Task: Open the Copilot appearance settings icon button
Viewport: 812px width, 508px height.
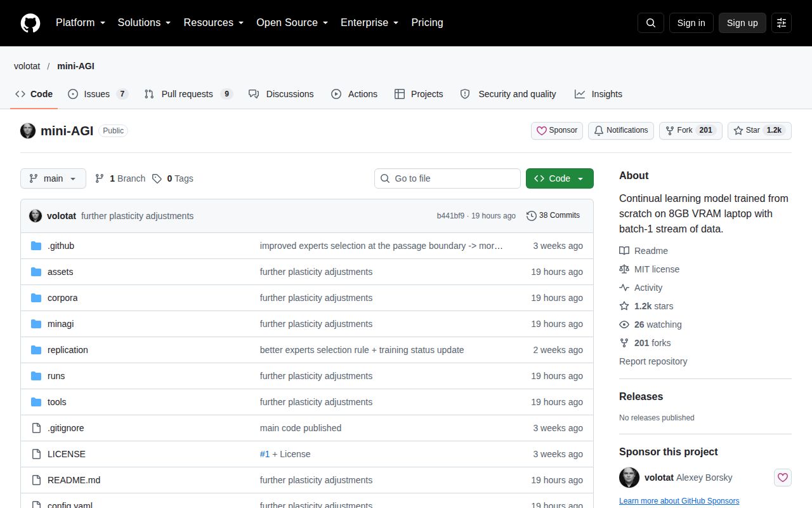Action: pos(782,23)
